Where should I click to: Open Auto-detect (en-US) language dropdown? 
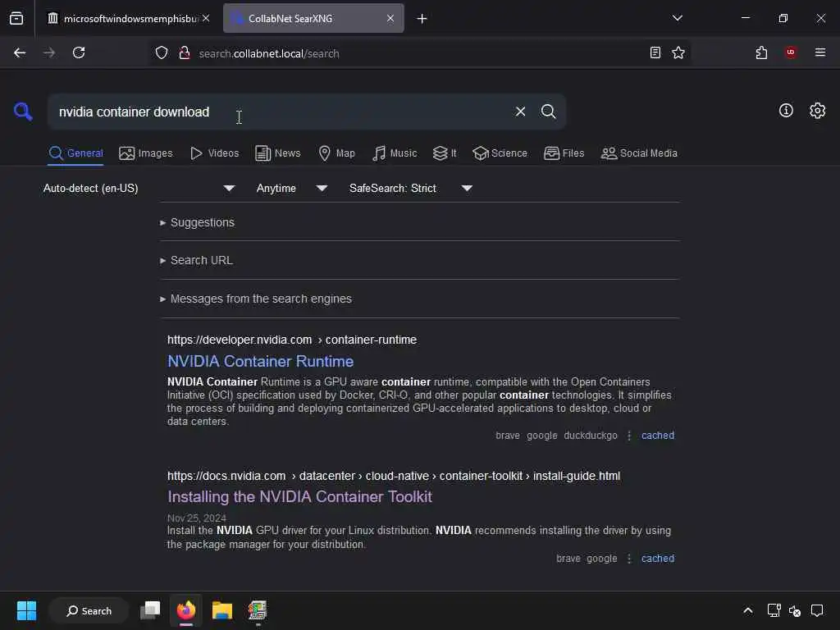tap(139, 188)
